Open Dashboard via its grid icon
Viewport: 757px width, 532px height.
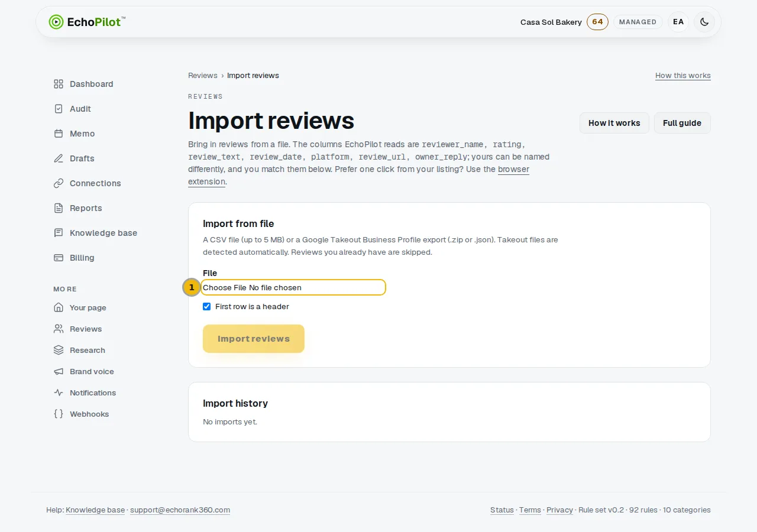pyautogui.click(x=59, y=84)
